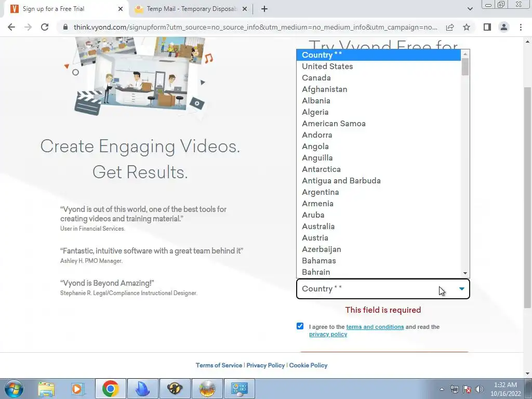This screenshot has height=399, width=532.
Task: Open the clock showing 1:32 AM
Action: 506,389
